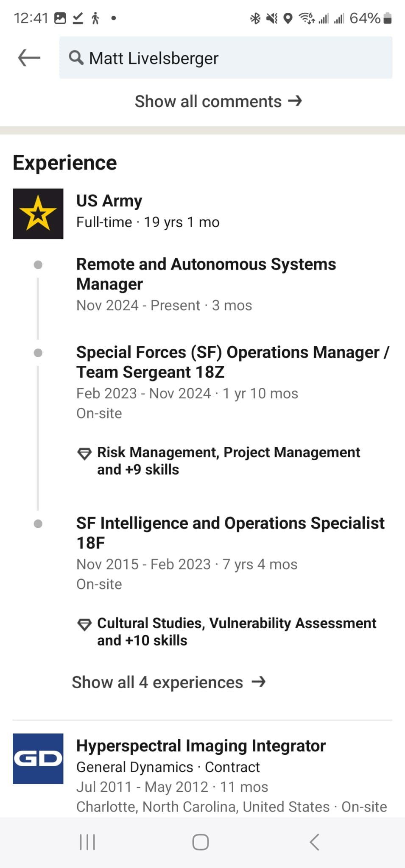Tap the arrow after Show all comments
Viewport: 405px width, 868px height.
tap(295, 101)
